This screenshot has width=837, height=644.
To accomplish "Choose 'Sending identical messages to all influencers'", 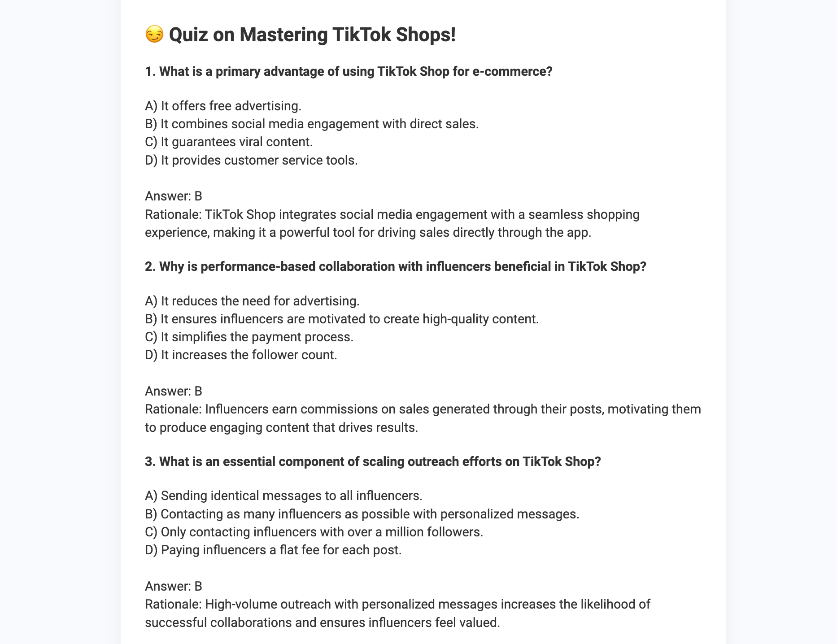I will pyautogui.click(x=283, y=496).
